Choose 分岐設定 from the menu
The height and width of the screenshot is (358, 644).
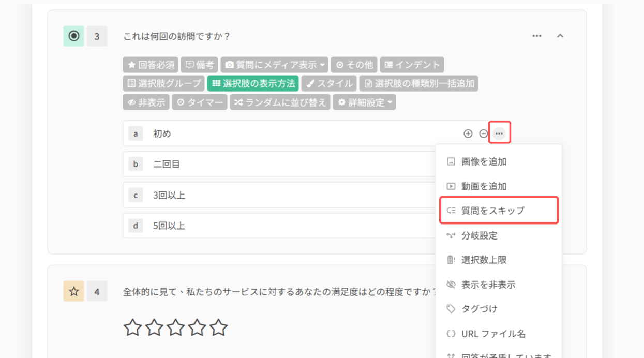(499, 235)
